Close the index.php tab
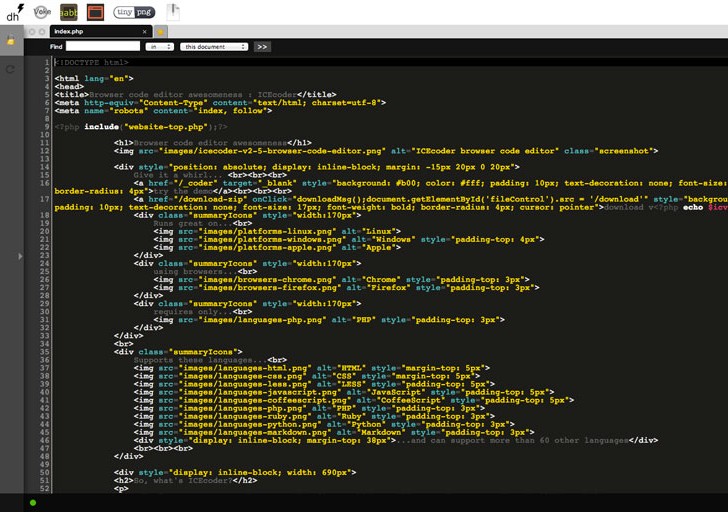The height and width of the screenshot is (512, 728). pos(144,32)
